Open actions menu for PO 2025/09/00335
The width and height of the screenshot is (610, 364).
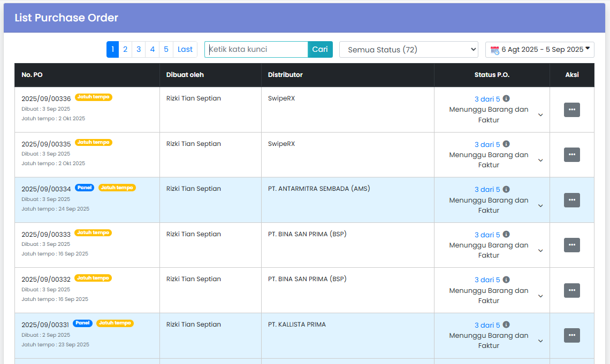pos(571,155)
